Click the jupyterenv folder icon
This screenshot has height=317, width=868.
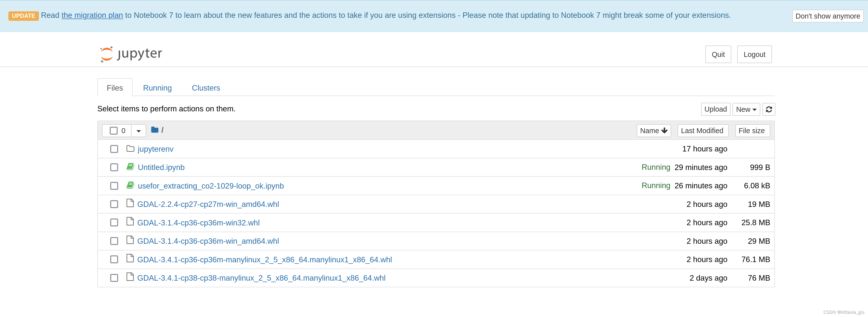tap(131, 148)
